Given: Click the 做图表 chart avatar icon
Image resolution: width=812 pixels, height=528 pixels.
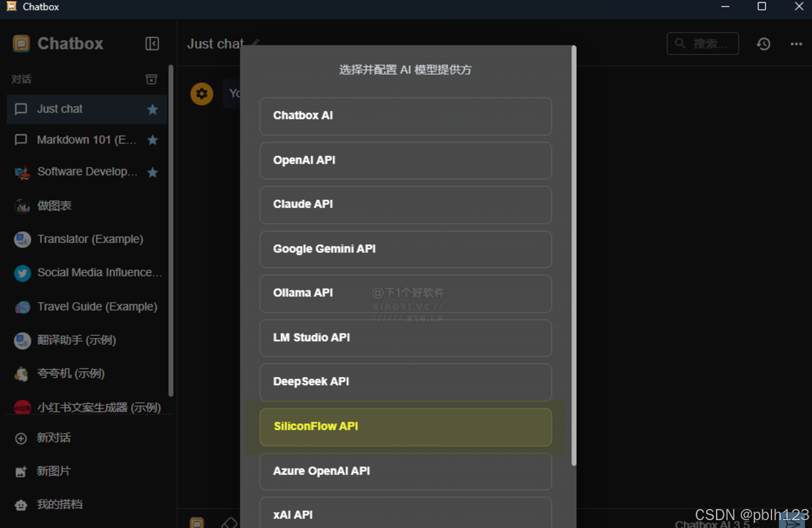Looking at the screenshot, I should click(22, 206).
